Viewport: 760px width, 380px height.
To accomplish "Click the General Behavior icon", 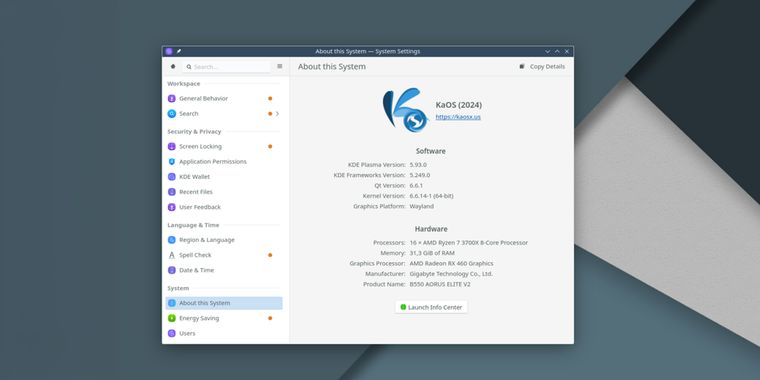I will [172, 98].
